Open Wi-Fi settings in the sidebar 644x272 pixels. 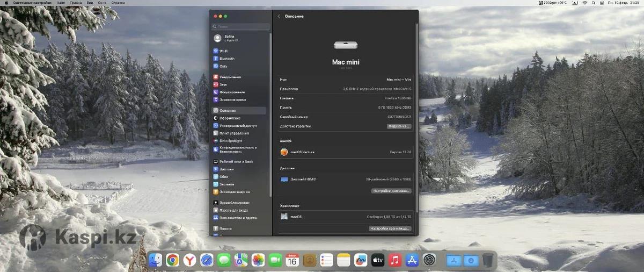click(224, 51)
